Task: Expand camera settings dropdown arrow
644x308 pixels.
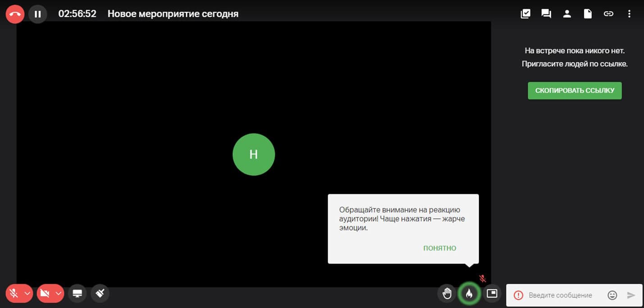Action: [58, 294]
